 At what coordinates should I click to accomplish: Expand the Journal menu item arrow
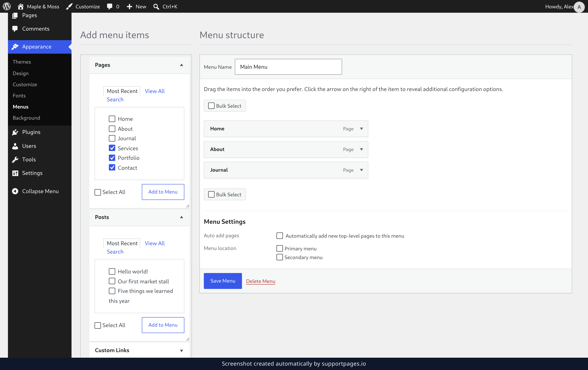coord(361,170)
